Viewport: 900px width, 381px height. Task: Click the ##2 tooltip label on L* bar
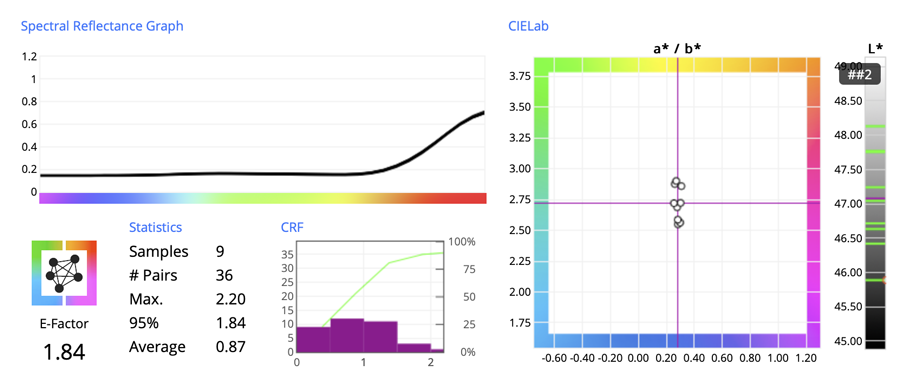860,75
